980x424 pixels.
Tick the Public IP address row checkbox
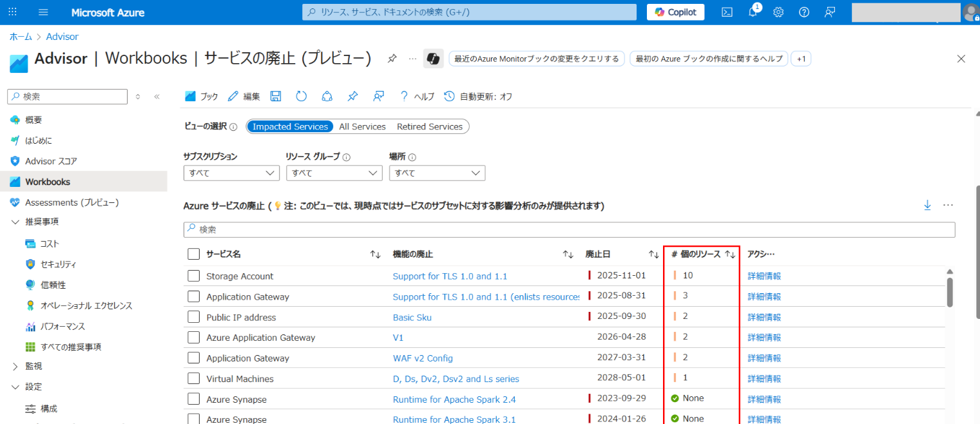coord(193,317)
